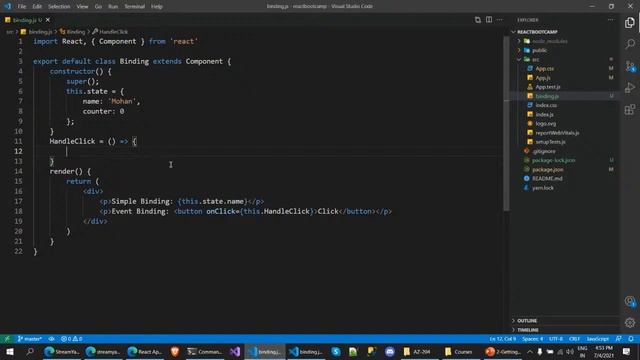Click the master branch indicator
640x360 pixels.
pos(29,339)
